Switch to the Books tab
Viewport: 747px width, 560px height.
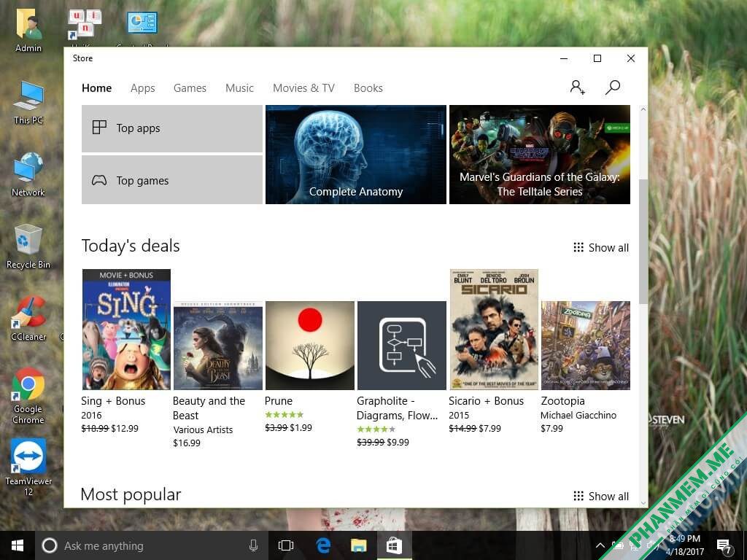point(368,88)
